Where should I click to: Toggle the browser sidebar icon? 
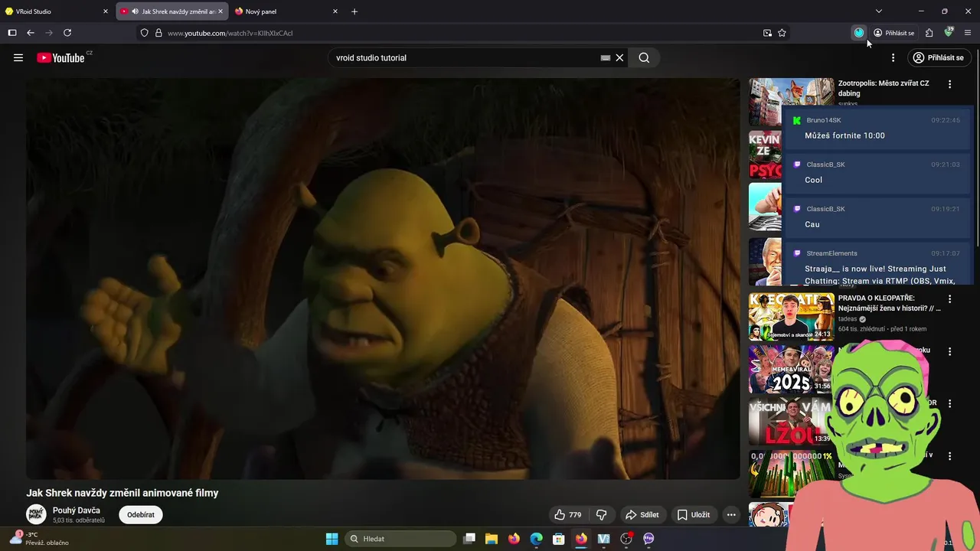point(12,33)
